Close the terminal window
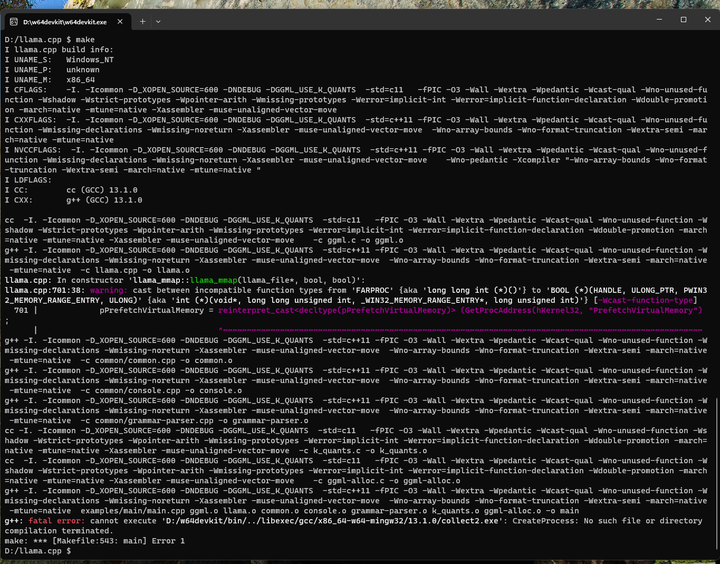This screenshot has width=720, height=564. point(708,20)
